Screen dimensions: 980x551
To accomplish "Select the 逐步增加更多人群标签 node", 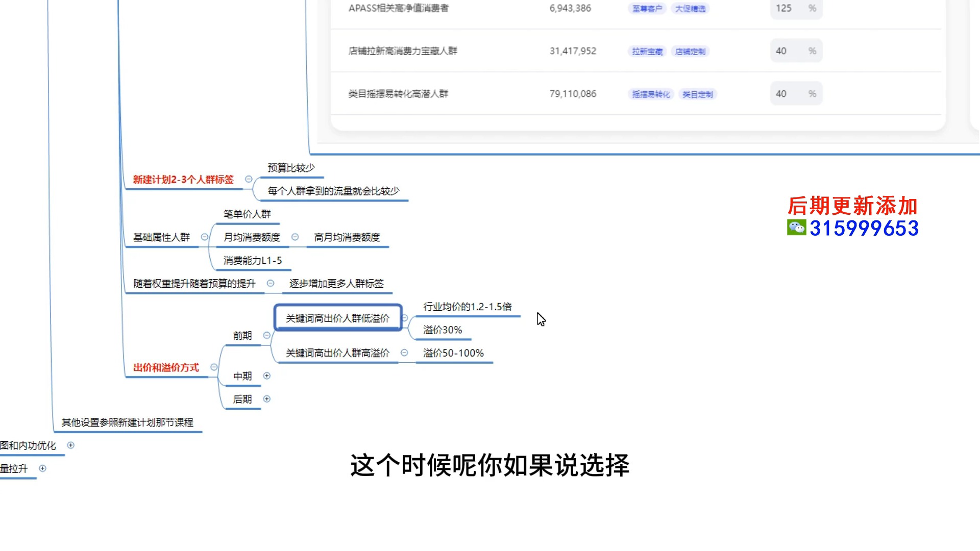I will (336, 284).
